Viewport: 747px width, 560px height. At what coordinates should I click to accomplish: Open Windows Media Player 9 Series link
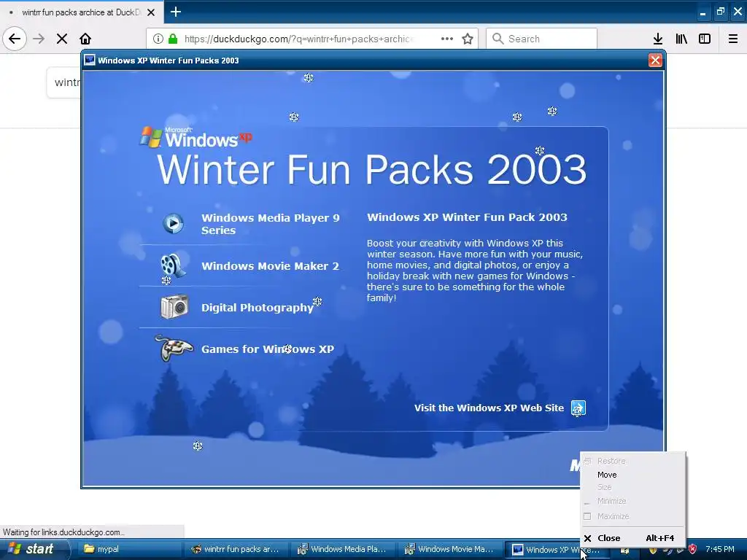click(270, 224)
